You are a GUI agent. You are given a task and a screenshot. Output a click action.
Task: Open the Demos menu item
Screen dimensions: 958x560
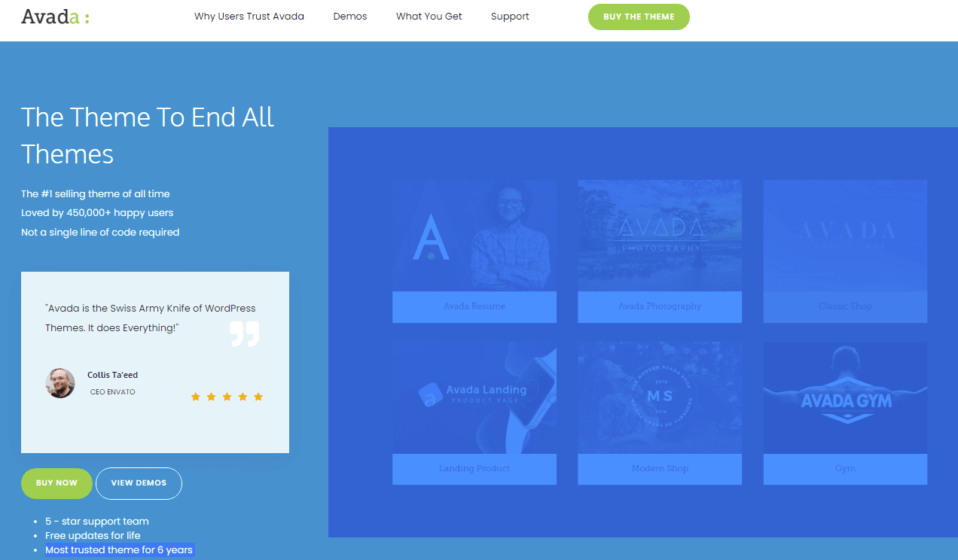point(350,16)
